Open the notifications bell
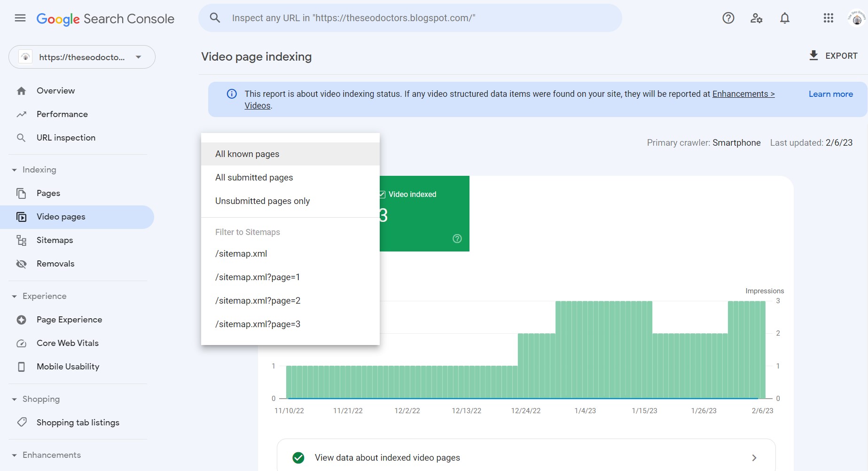868x471 pixels. point(784,18)
